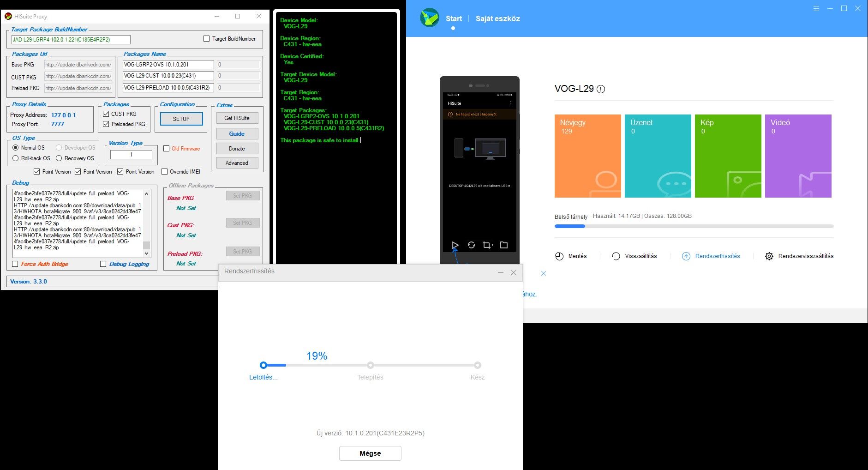Click the Rendszerfrissítés link text

[x=718, y=256]
